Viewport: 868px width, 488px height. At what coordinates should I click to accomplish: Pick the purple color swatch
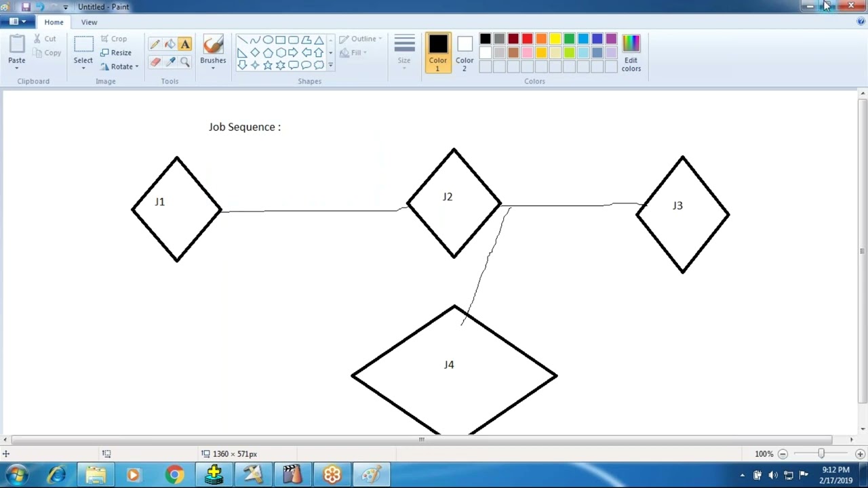pyautogui.click(x=612, y=39)
